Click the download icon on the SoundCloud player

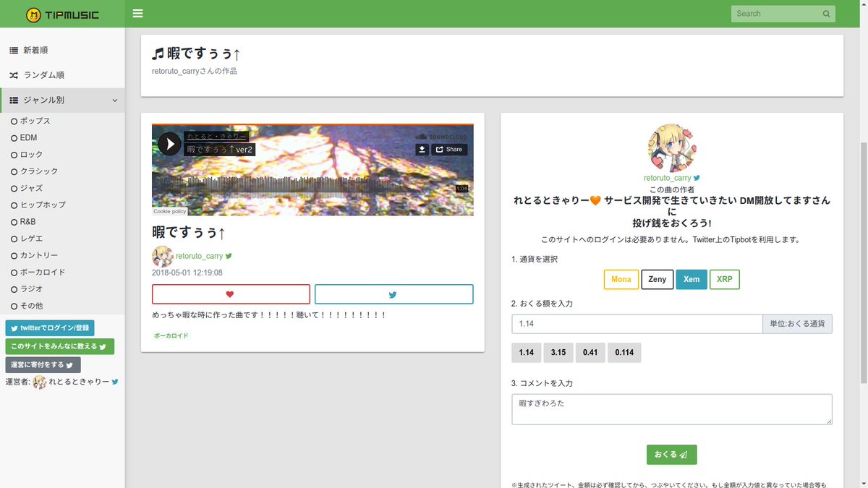(x=422, y=149)
